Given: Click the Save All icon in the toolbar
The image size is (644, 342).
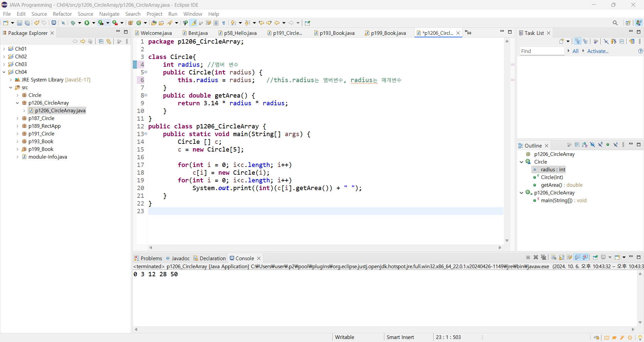Looking at the screenshot, I should click(x=27, y=23).
